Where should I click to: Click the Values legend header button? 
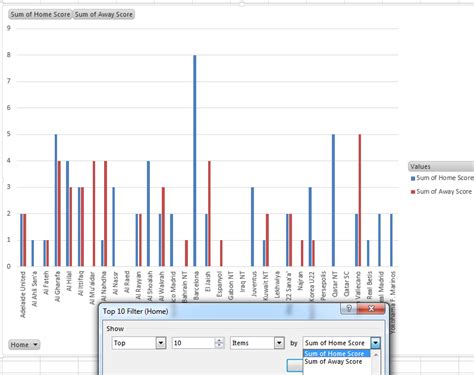point(441,166)
